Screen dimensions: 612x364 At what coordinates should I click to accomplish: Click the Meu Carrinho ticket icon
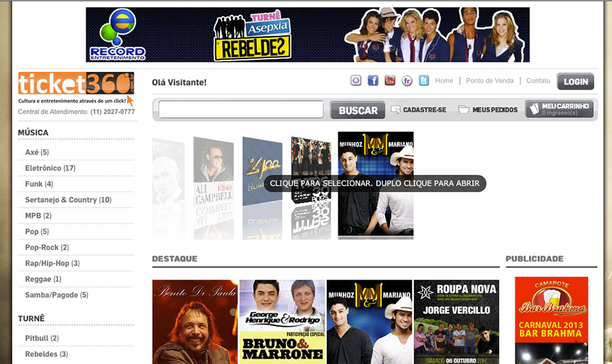pos(534,110)
